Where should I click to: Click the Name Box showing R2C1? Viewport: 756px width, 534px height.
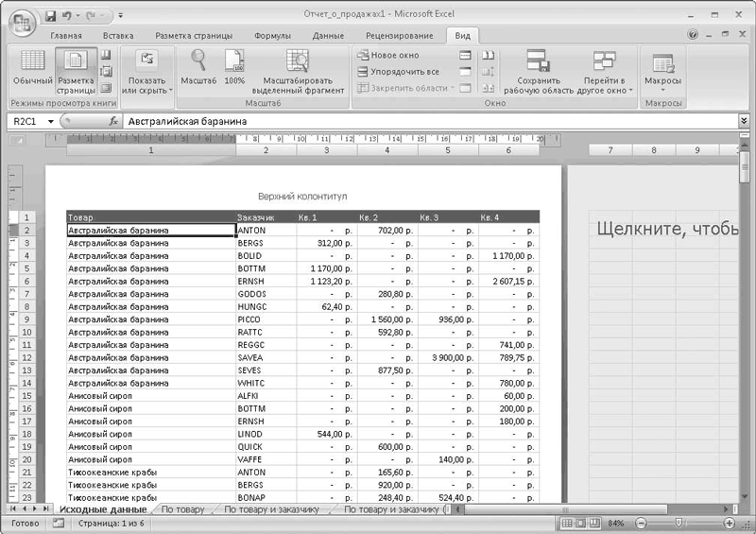pyautogui.click(x=26, y=121)
